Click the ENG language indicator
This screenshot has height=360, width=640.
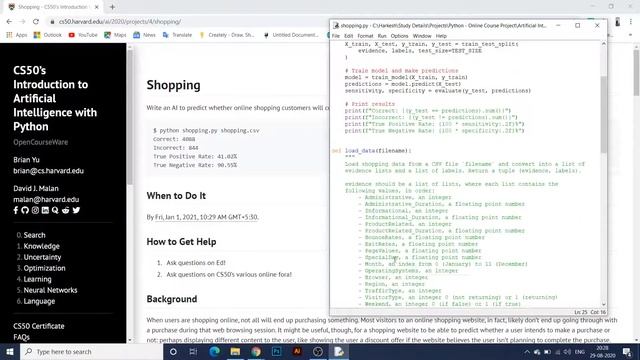point(580,352)
